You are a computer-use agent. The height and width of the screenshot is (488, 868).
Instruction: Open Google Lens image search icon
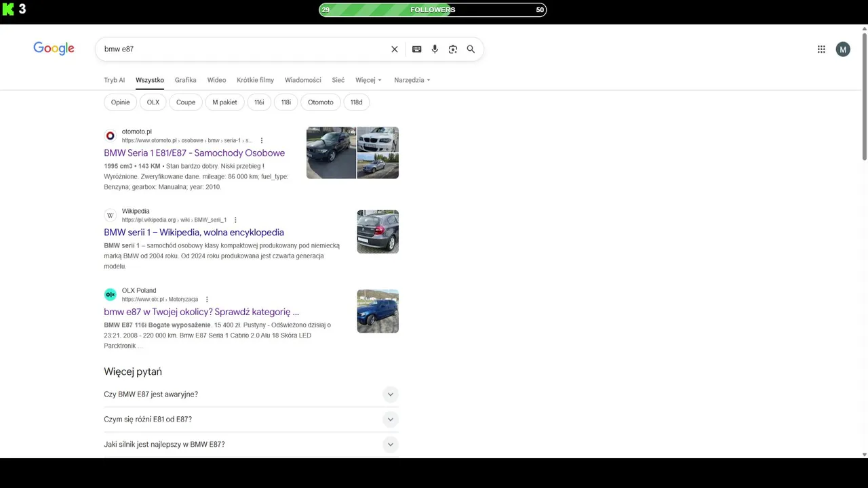[453, 49]
